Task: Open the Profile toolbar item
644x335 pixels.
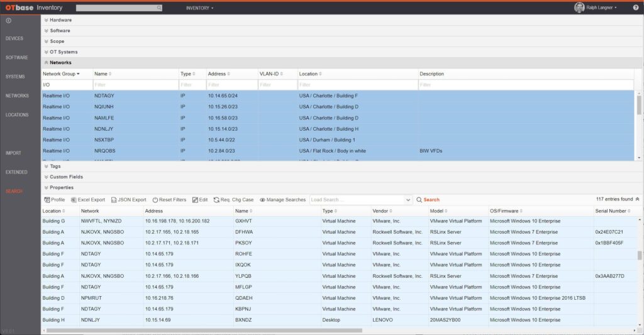Action: [54, 200]
